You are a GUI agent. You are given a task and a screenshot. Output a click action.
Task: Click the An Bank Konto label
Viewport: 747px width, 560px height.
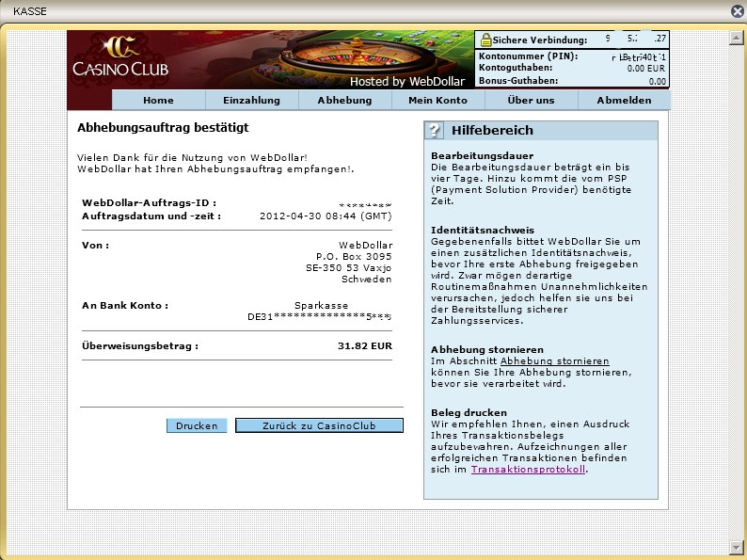(125, 306)
